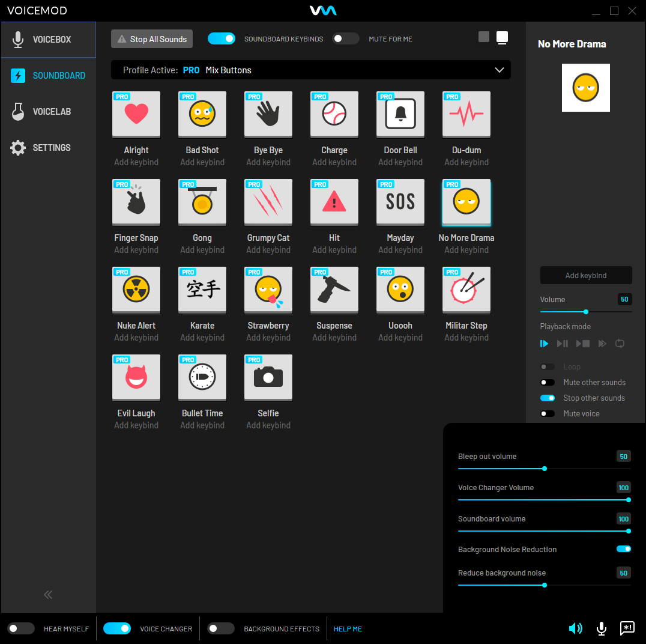Disable Stop other sounds
646x644 pixels.
click(x=547, y=398)
